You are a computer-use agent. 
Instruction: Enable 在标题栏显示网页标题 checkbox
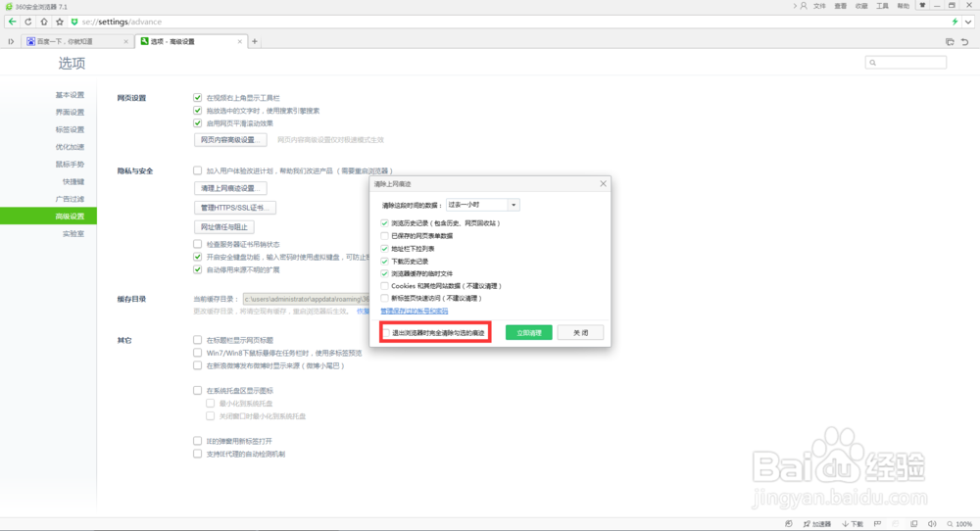(x=198, y=340)
